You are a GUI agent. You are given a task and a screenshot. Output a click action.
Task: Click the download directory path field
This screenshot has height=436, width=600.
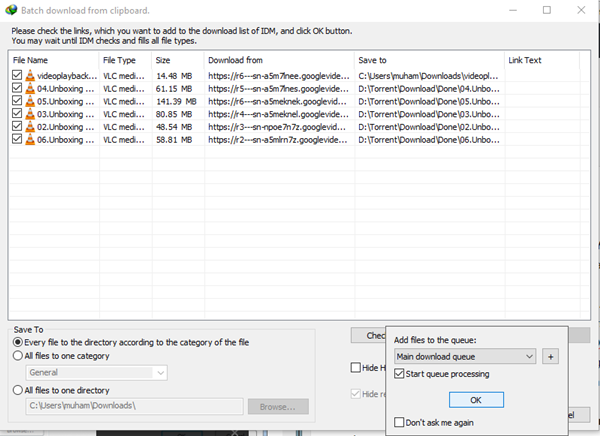(x=134, y=406)
